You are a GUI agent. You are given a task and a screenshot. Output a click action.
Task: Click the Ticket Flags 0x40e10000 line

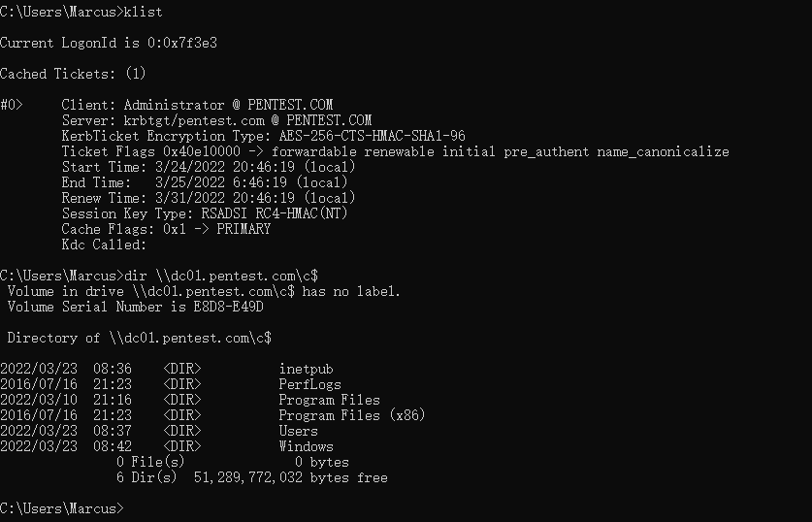395,151
